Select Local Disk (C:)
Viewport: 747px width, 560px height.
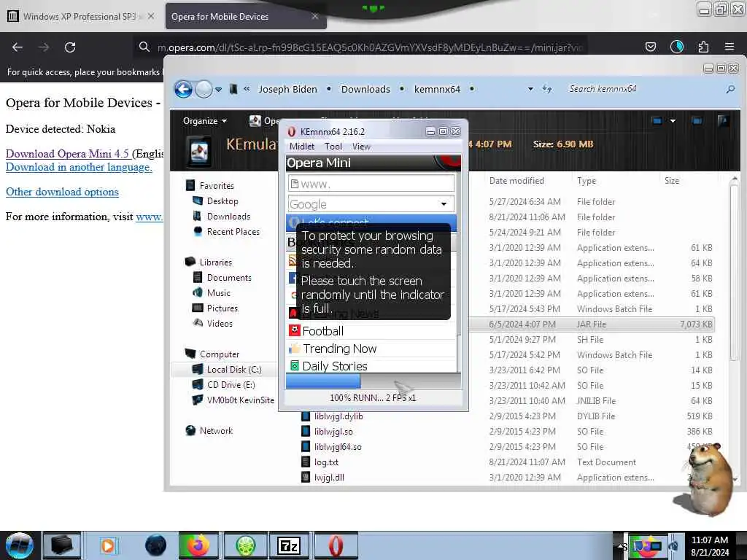(234, 370)
